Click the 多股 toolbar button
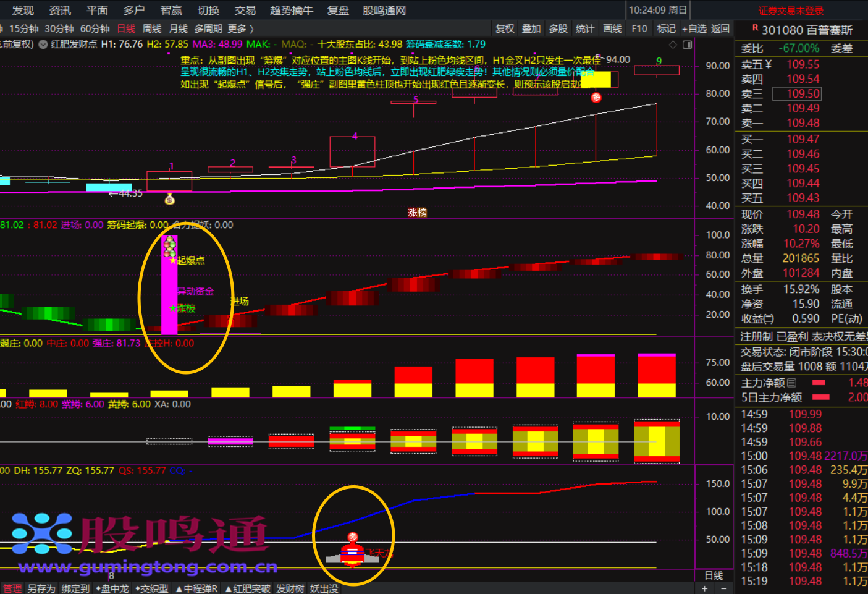 (558, 28)
